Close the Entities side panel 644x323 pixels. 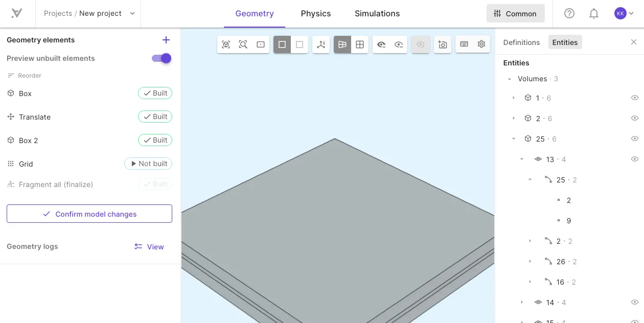point(634,42)
